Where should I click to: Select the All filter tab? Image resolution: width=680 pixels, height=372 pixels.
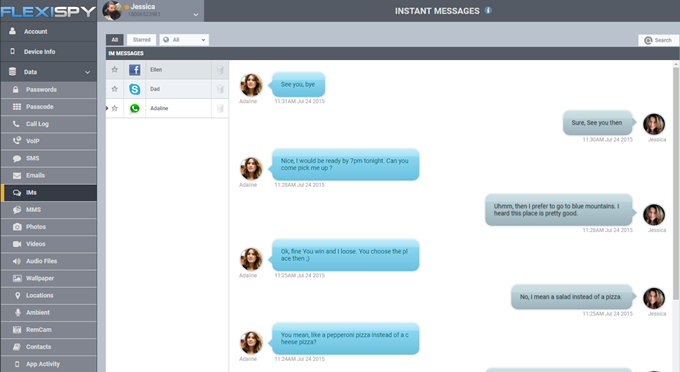(x=114, y=40)
